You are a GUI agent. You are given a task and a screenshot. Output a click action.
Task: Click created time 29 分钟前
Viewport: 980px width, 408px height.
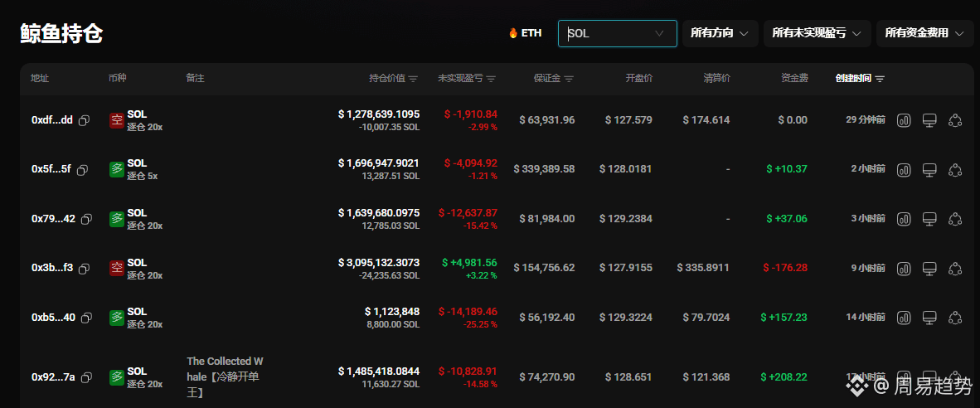click(x=866, y=120)
